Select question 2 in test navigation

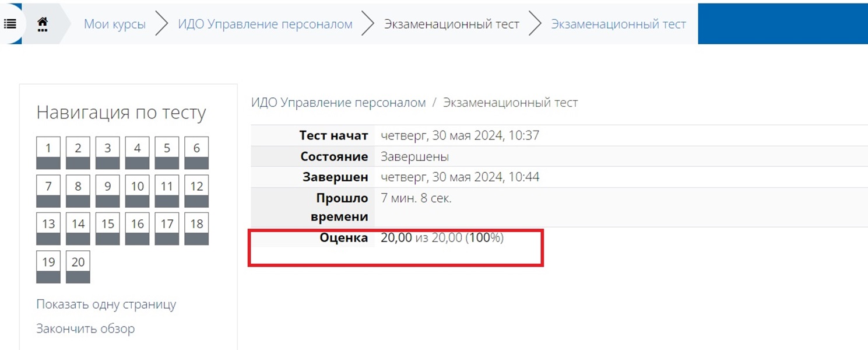pyautogui.click(x=78, y=153)
